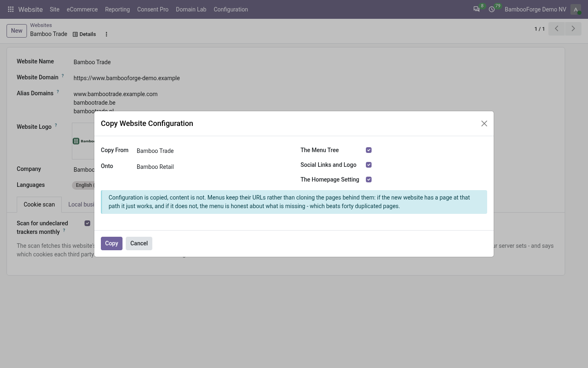
Task: Toggle Scan for undeclared trackers monthly
Action: (87, 223)
